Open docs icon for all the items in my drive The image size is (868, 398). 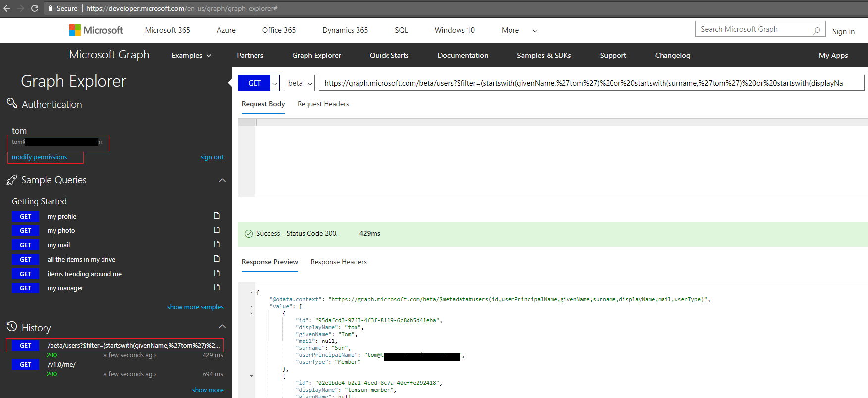216,259
